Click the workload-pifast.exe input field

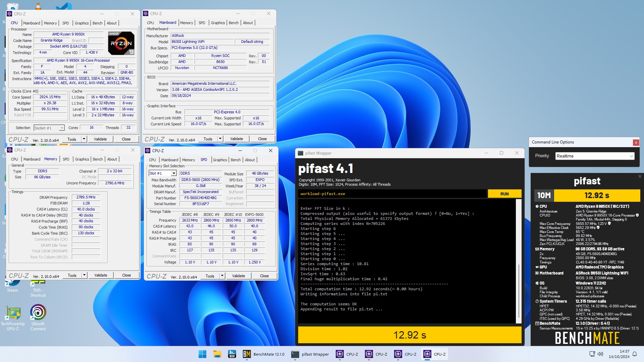(392, 194)
